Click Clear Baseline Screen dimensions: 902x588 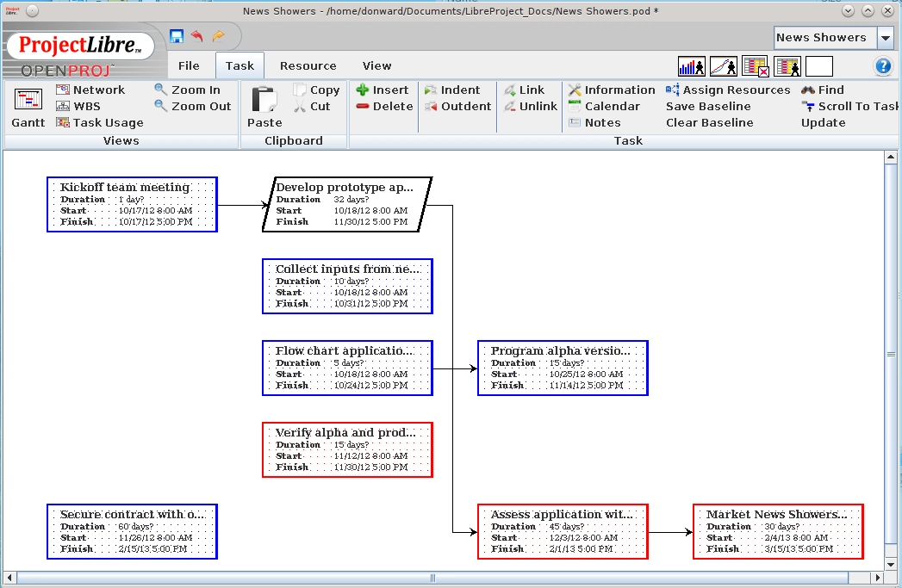[709, 122]
